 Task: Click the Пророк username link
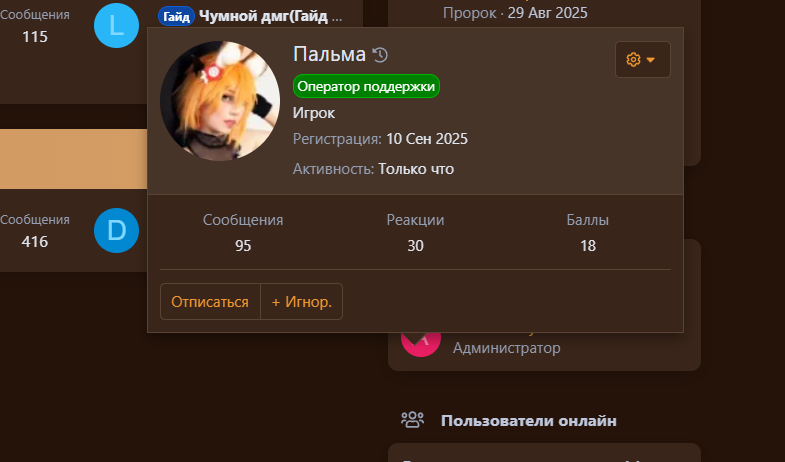[469, 13]
